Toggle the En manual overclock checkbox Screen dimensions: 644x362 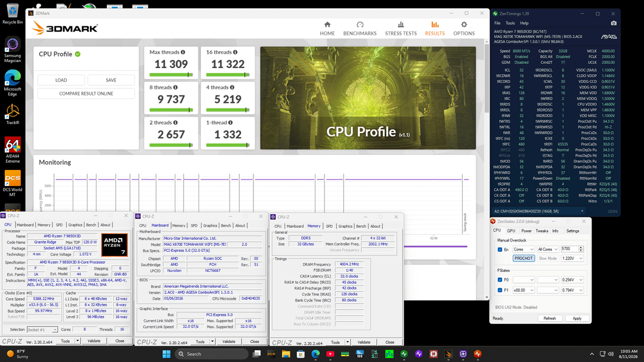pyautogui.click(x=500, y=249)
